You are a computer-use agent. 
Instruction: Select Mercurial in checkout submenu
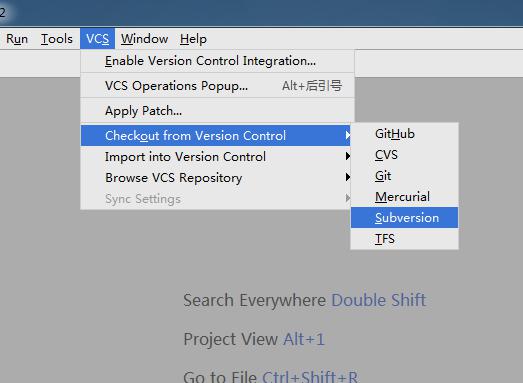click(404, 197)
